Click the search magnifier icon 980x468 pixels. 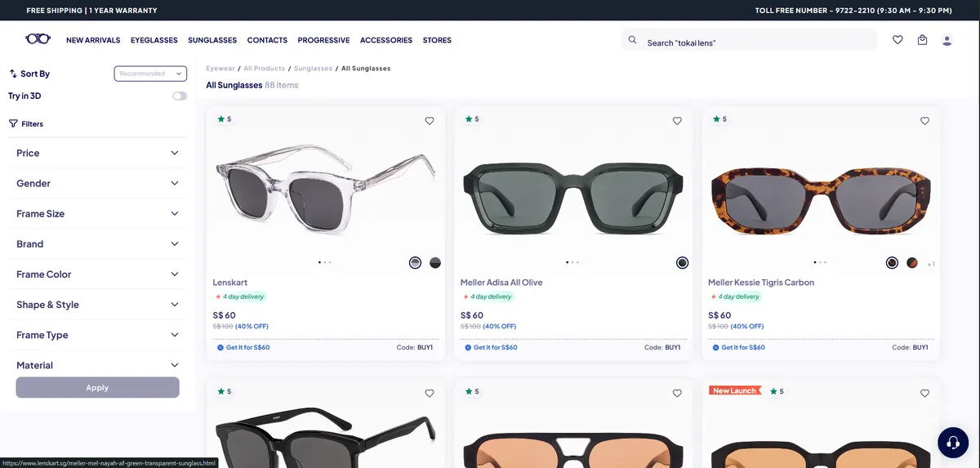(632, 39)
